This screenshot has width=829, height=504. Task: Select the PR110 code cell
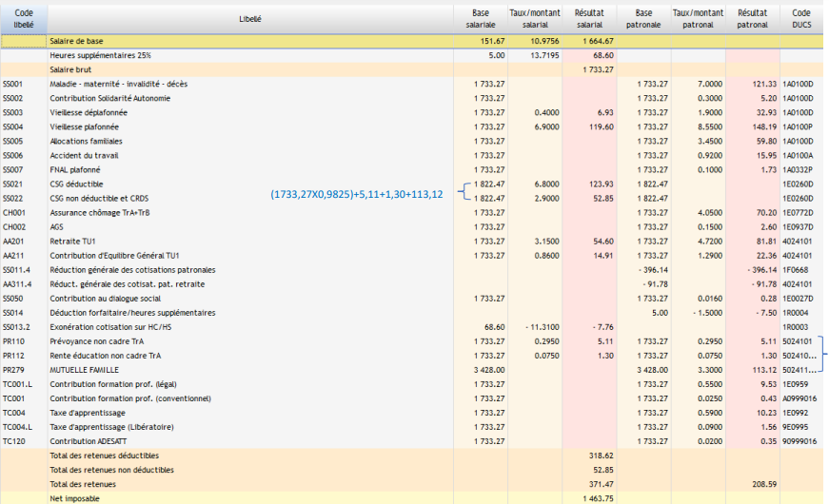(13, 340)
